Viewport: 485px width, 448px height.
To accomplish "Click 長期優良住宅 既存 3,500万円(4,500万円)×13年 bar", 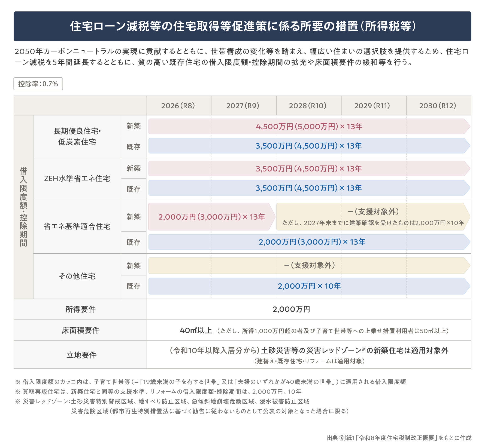I will pos(309,146).
